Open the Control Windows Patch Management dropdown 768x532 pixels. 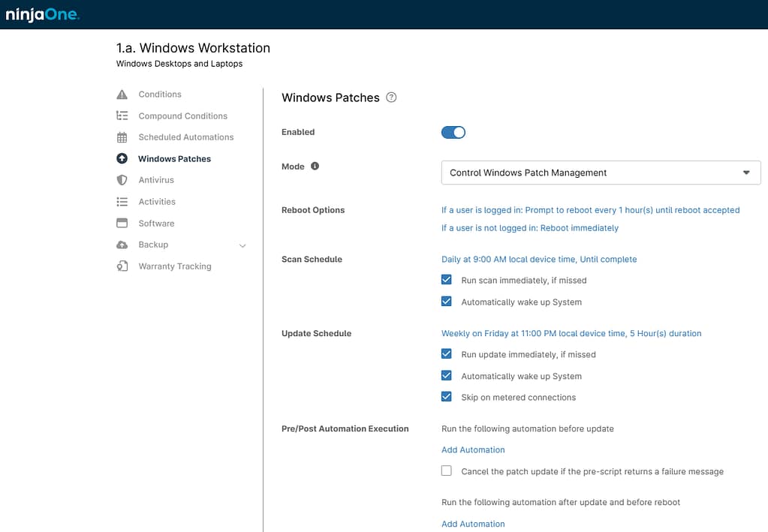[x=600, y=172]
